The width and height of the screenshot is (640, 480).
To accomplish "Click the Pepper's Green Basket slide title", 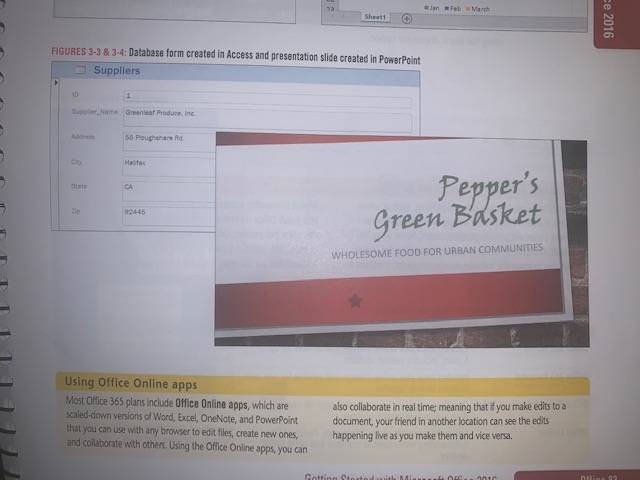I will (457, 206).
